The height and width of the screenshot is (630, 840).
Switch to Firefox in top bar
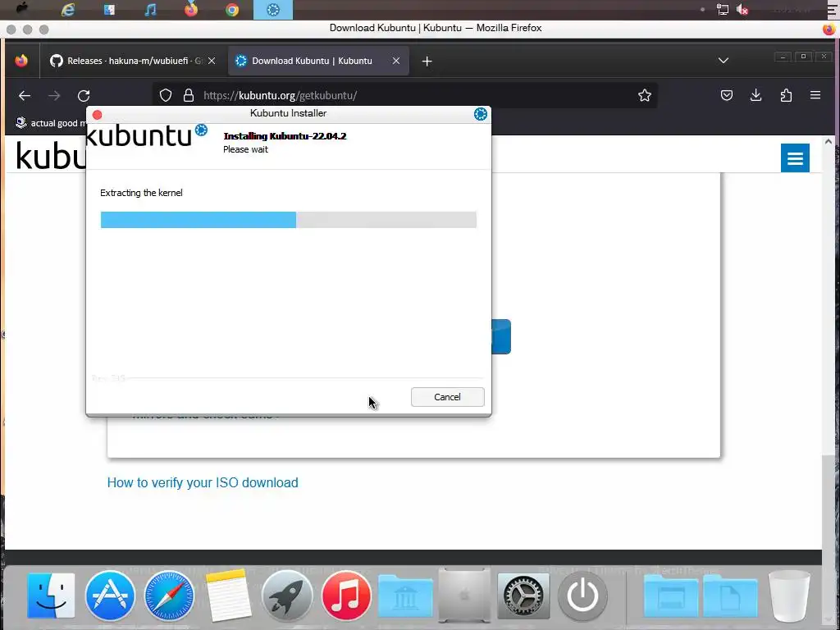coord(191,10)
